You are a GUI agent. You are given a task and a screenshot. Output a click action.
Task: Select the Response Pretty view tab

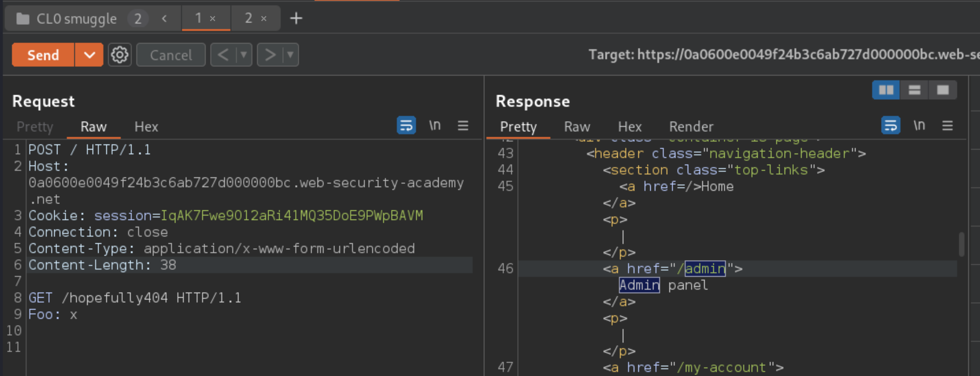pyautogui.click(x=518, y=127)
